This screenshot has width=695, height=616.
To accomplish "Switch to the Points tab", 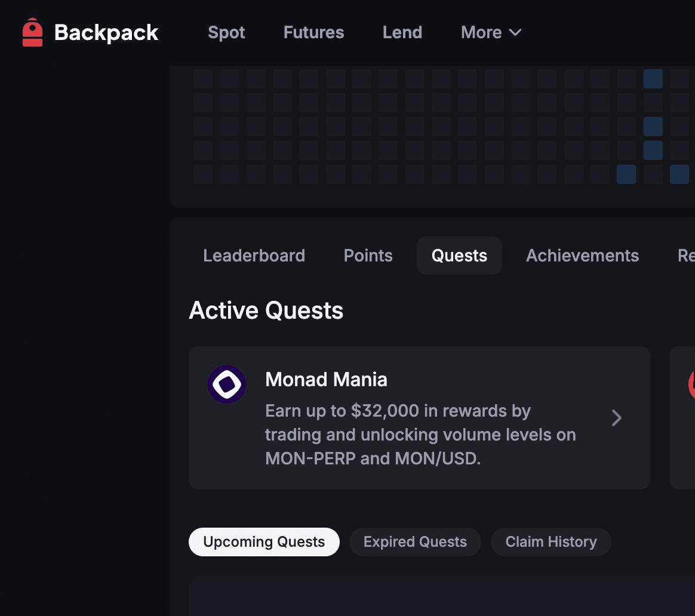I will point(368,255).
